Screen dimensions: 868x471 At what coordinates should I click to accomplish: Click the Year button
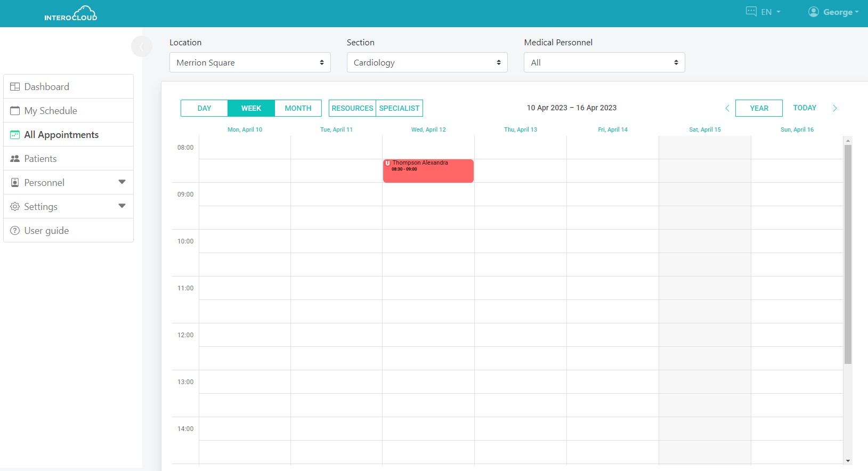[x=759, y=108]
